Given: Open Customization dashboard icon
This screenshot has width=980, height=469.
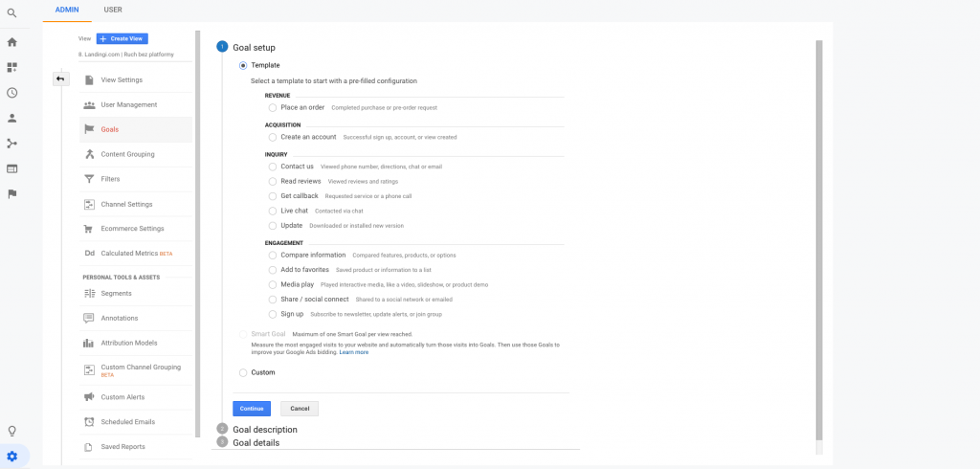Looking at the screenshot, I should click(x=11, y=68).
